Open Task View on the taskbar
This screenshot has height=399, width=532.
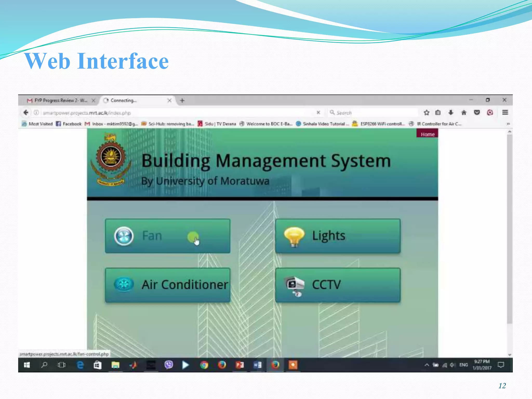click(62, 365)
